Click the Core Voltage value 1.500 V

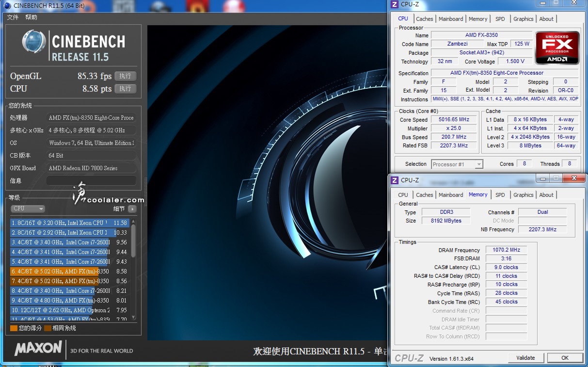click(x=515, y=62)
